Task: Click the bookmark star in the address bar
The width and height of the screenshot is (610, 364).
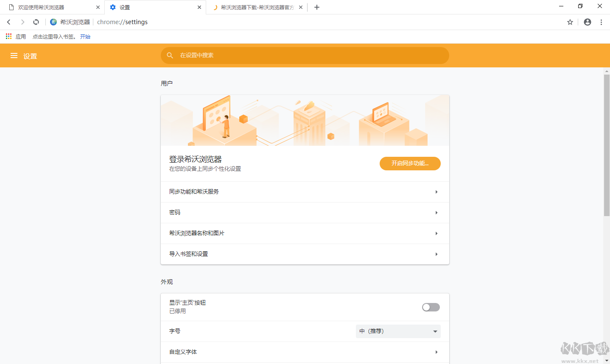Action: pyautogui.click(x=570, y=22)
